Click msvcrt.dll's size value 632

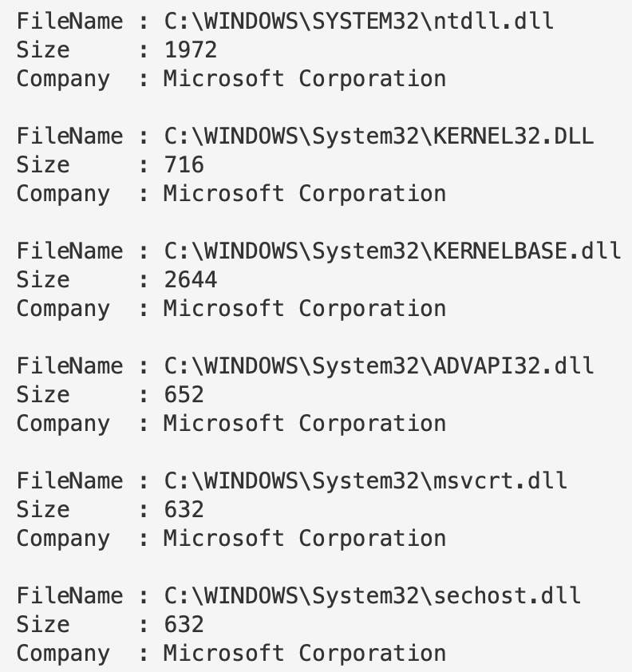tap(184, 509)
